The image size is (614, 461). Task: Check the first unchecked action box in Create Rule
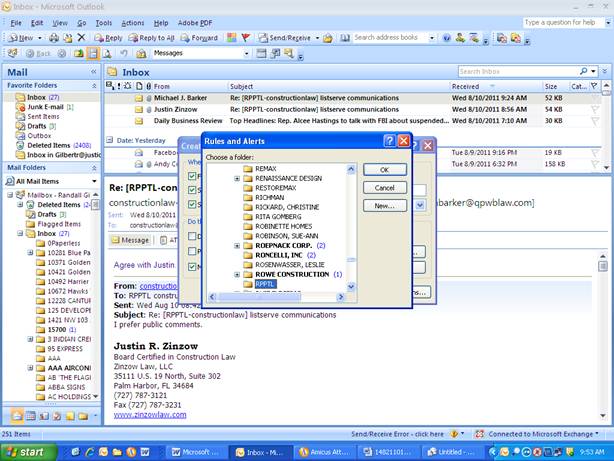[192, 236]
